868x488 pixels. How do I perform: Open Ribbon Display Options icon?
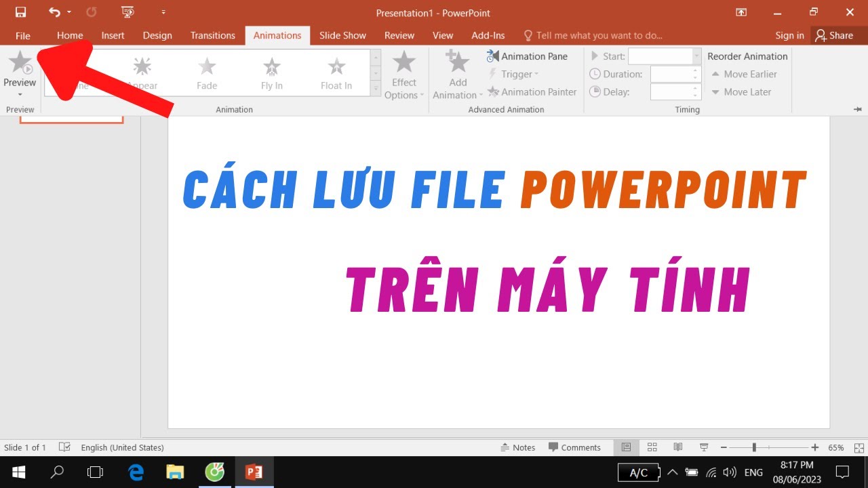tap(741, 12)
